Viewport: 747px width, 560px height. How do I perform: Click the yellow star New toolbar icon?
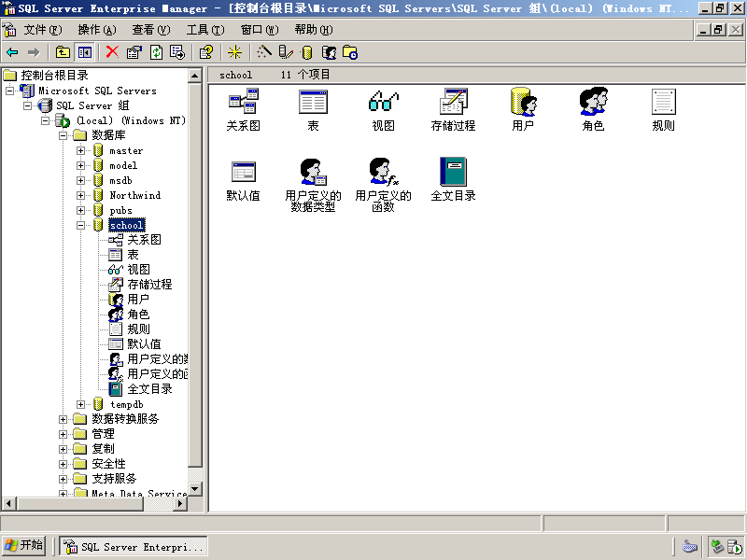click(x=234, y=52)
